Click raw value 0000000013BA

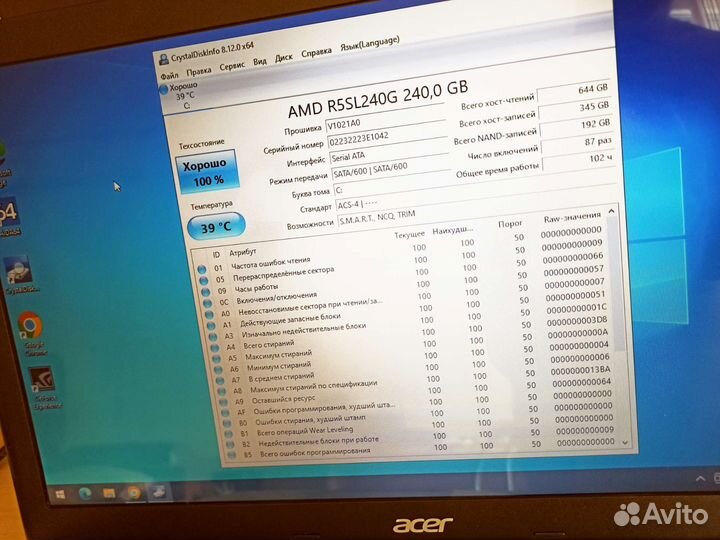tap(580, 370)
